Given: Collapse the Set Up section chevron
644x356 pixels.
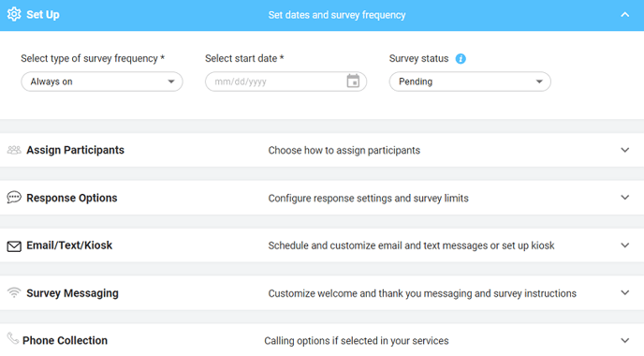Looking at the screenshot, I should pyautogui.click(x=624, y=15).
